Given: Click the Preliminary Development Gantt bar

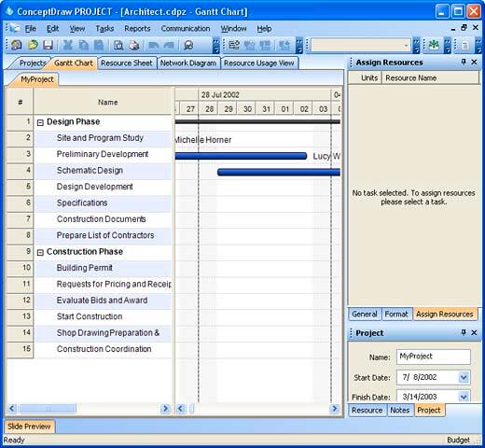Looking at the screenshot, I should pos(241,156).
